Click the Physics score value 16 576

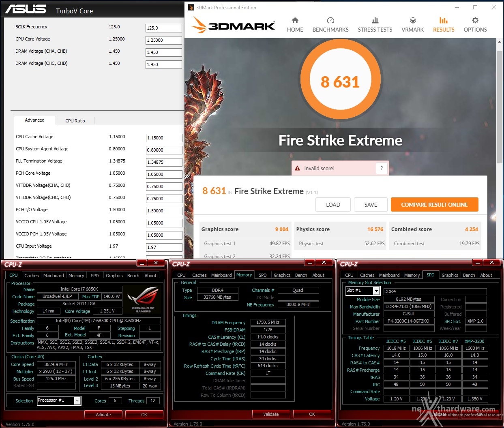coord(375,229)
